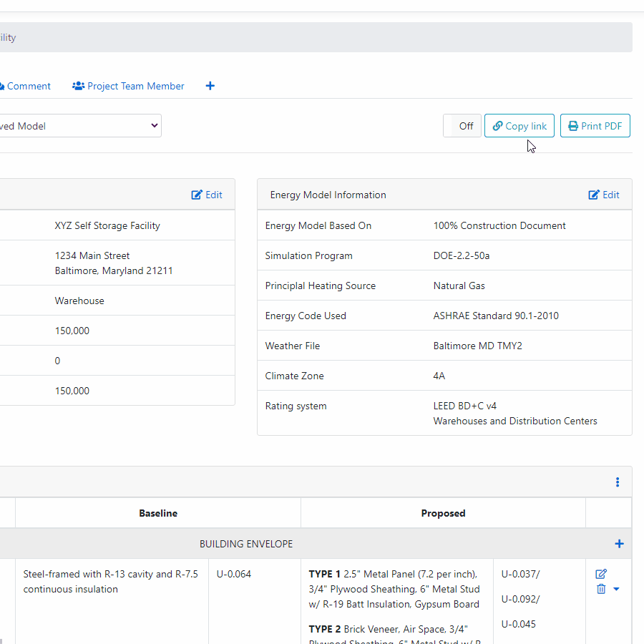Image resolution: width=644 pixels, height=644 pixels.
Task: Click the Proposed column header
Action: tap(443, 513)
